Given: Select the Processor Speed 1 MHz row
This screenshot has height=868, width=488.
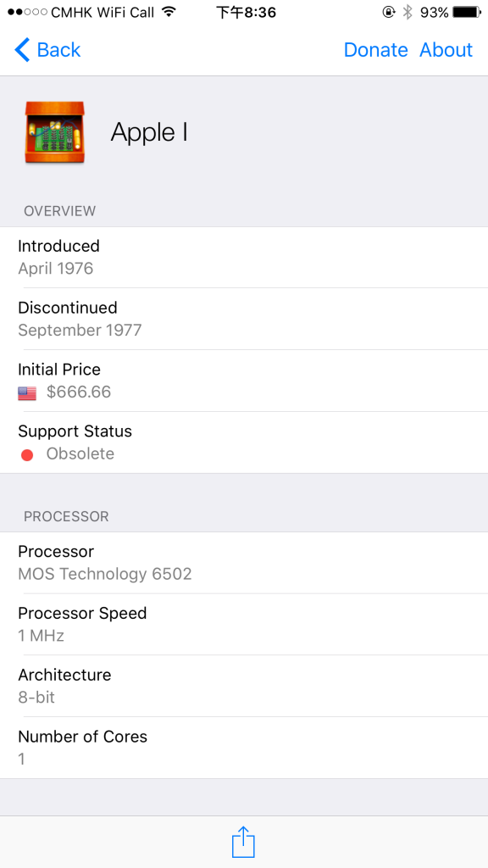Looking at the screenshot, I should (244, 625).
